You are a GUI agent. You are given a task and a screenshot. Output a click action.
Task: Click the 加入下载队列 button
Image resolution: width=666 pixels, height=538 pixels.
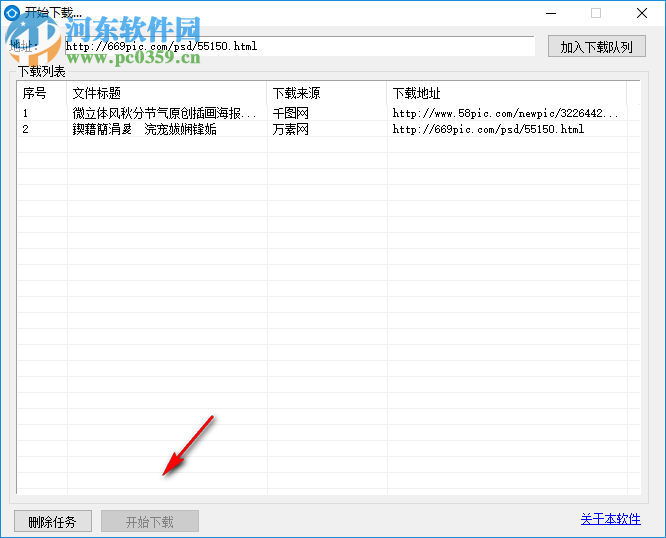(x=596, y=46)
